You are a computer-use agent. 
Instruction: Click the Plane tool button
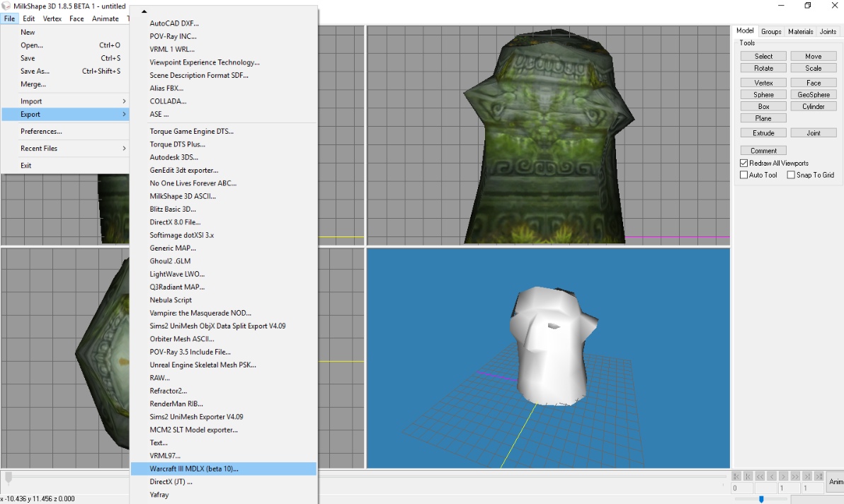coord(763,118)
